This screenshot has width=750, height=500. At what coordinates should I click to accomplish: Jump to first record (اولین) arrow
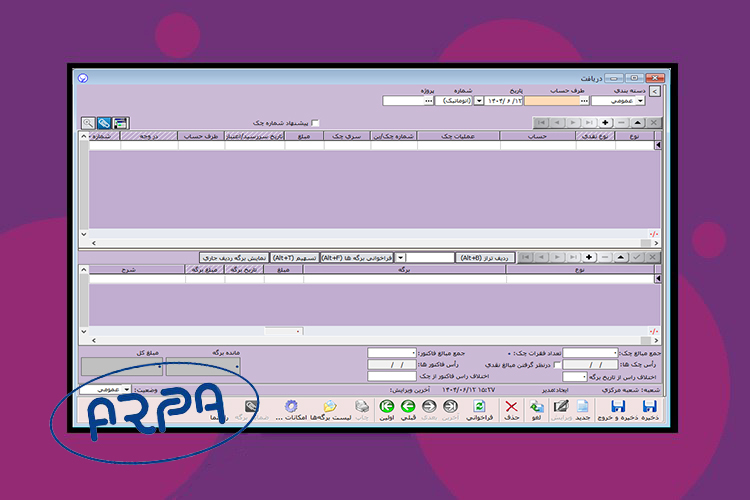(387, 407)
